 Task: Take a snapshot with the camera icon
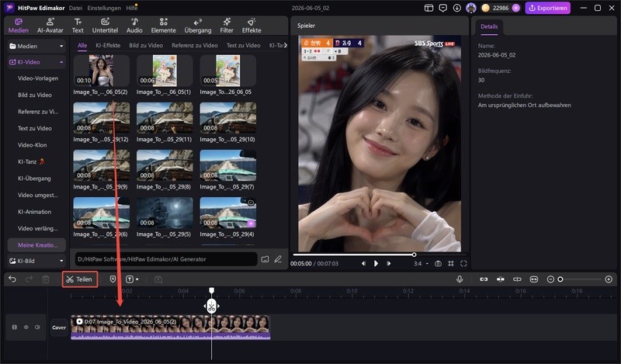438,263
